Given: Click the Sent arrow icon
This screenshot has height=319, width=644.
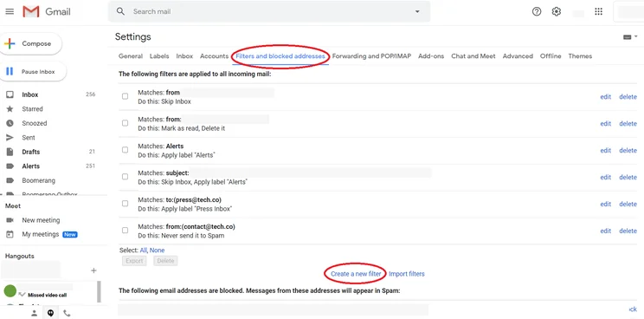Looking at the screenshot, I should (10, 138).
